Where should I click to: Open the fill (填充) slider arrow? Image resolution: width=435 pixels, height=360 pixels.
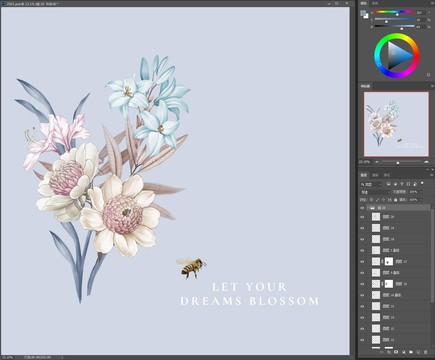421,200
